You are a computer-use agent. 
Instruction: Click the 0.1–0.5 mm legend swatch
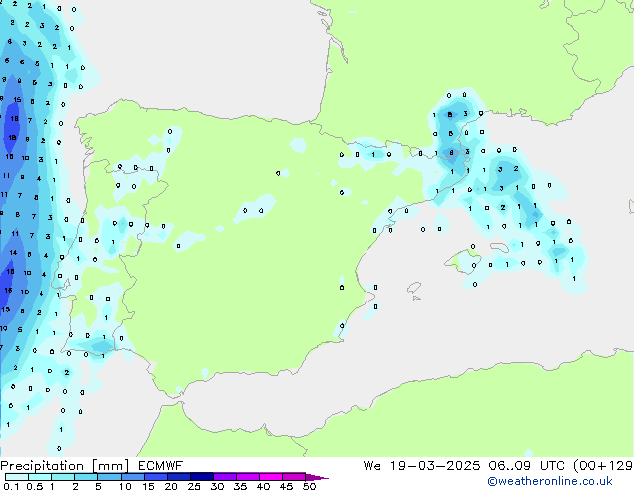pyautogui.click(x=17, y=477)
